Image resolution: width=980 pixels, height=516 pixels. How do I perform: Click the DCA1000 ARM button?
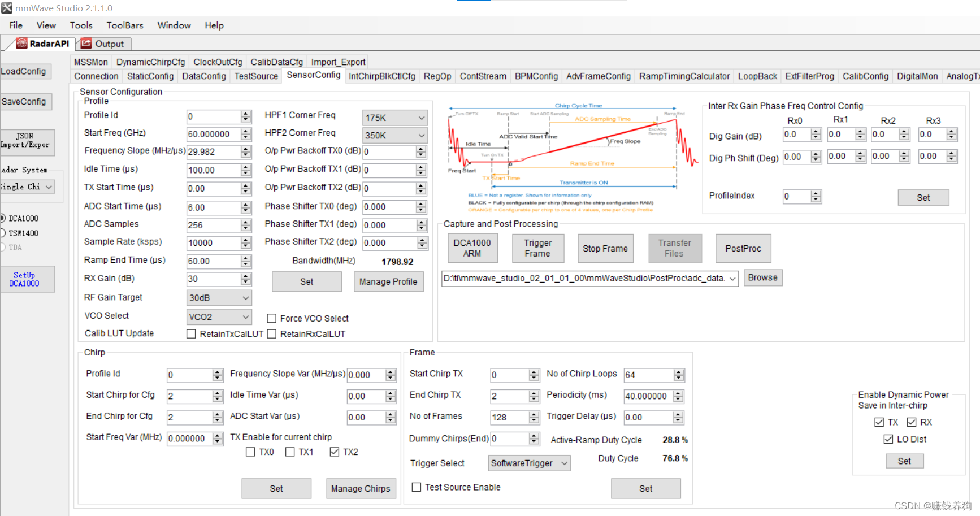472,248
